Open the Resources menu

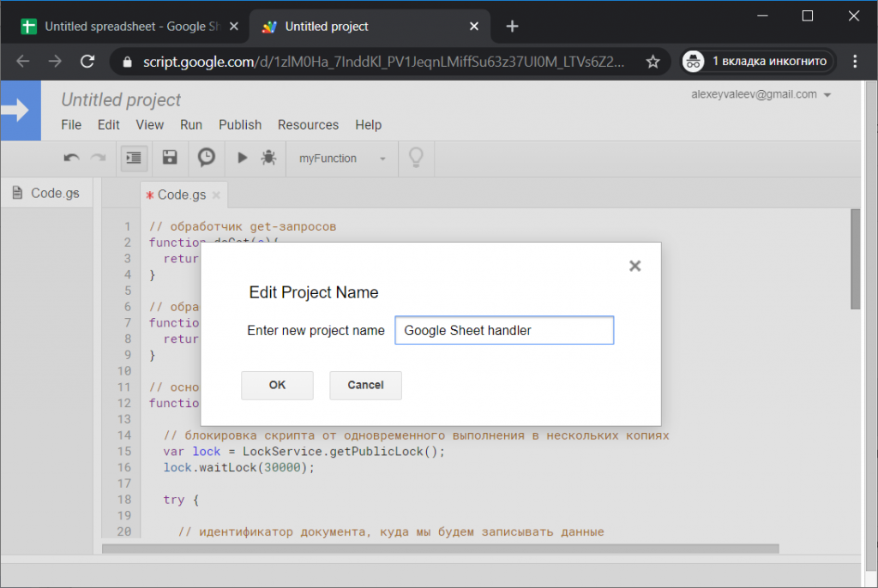pos(308,124)
